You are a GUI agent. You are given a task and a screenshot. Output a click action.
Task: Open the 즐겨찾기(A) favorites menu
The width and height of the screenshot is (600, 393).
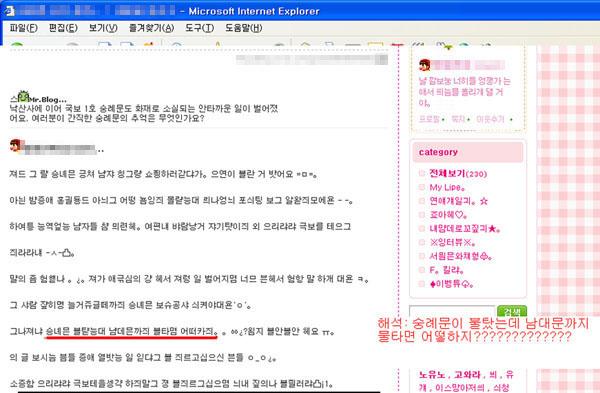pyautogui.click(x=152, y=28)
